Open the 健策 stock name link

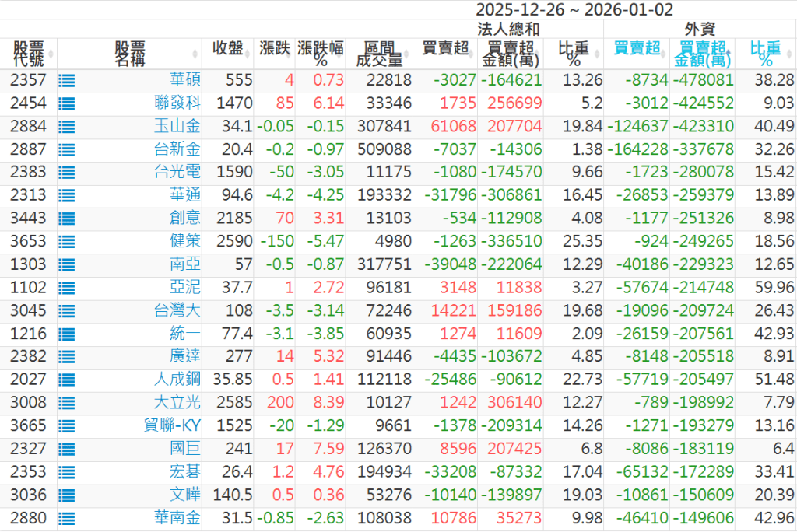pyautogui.click(x=184, y=242)
